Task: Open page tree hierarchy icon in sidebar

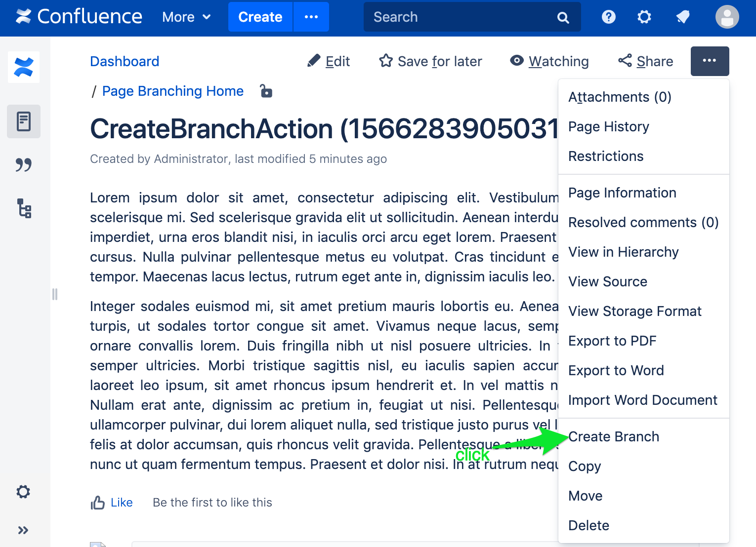Action: (24, 208)
